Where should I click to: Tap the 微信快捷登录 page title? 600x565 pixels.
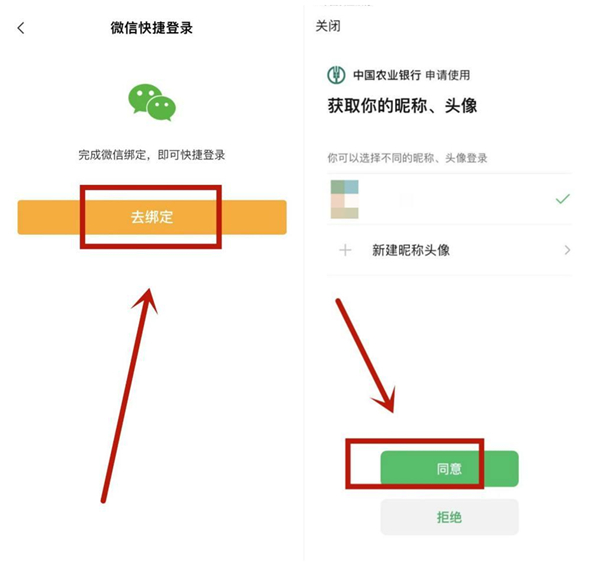(152, 28)
